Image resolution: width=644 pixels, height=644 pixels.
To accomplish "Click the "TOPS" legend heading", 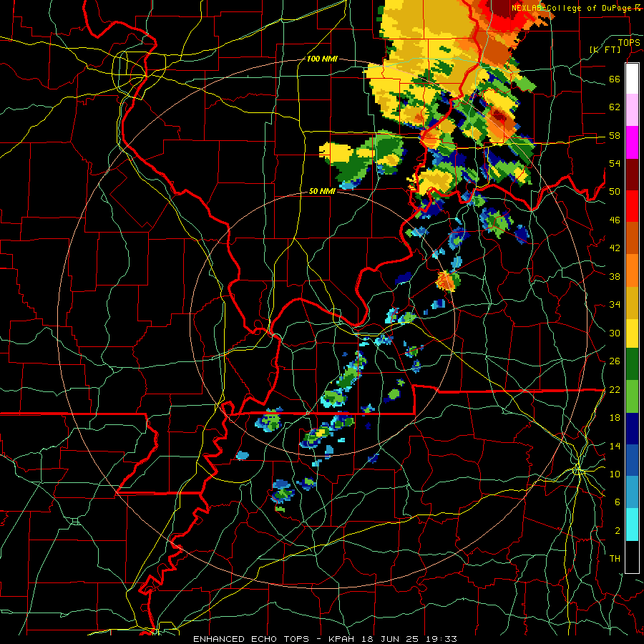I will coord(629,42).
